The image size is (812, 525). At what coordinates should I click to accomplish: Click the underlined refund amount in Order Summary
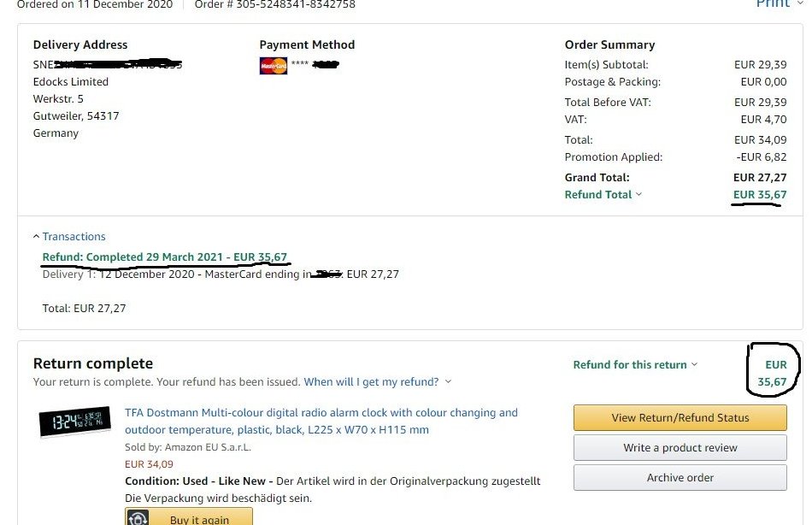pos(759,195)
